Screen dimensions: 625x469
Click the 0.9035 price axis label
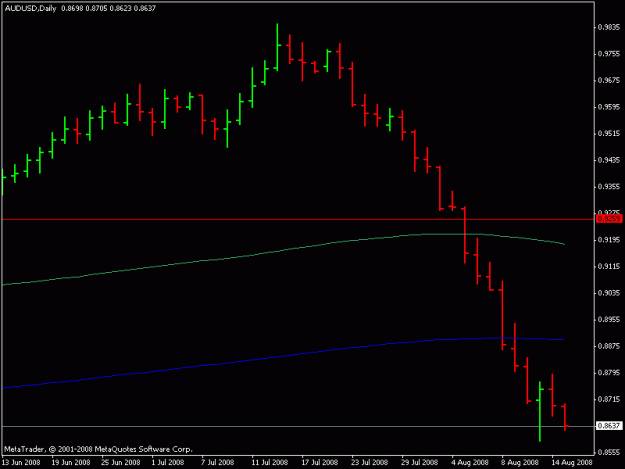(609, 293)
